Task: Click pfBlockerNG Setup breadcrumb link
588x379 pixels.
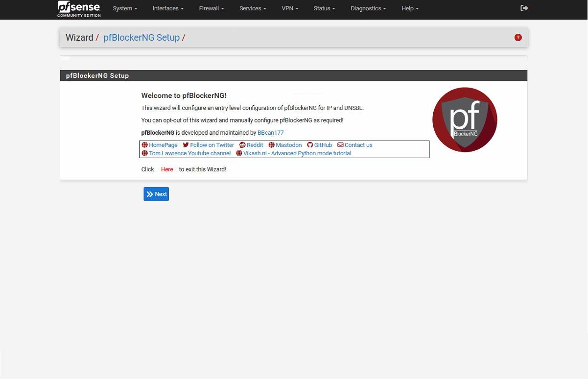Action: (141, 38)
